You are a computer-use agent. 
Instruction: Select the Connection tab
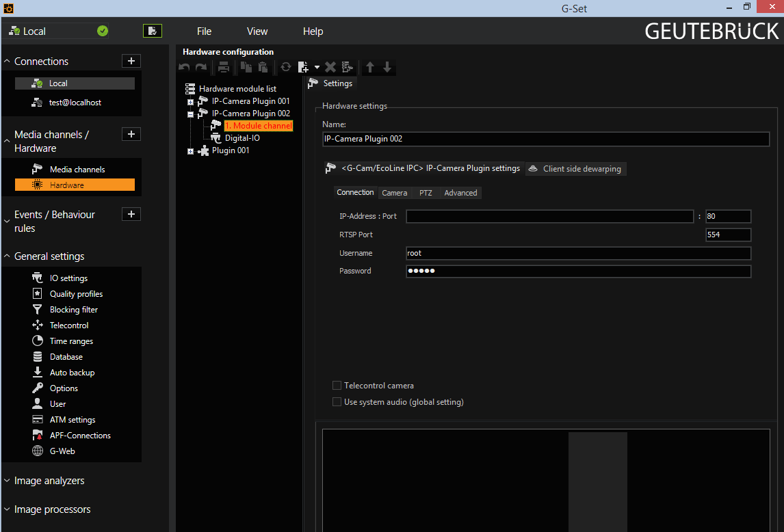point(355,193)
